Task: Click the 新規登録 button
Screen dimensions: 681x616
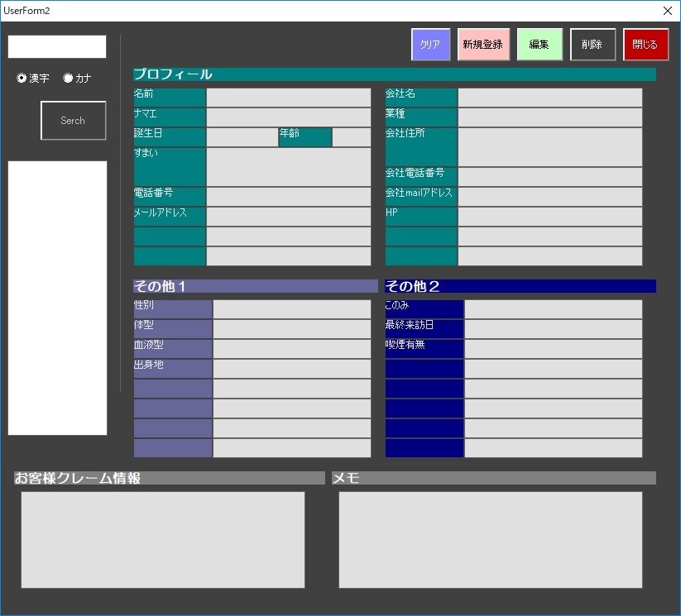Action: point(483,45)
